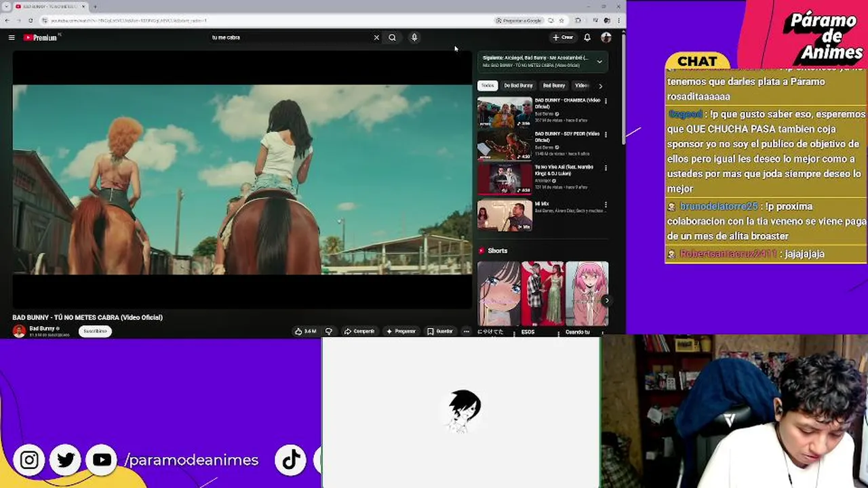
Task: Open first Short with anime girl face
Action: (498, 293)
